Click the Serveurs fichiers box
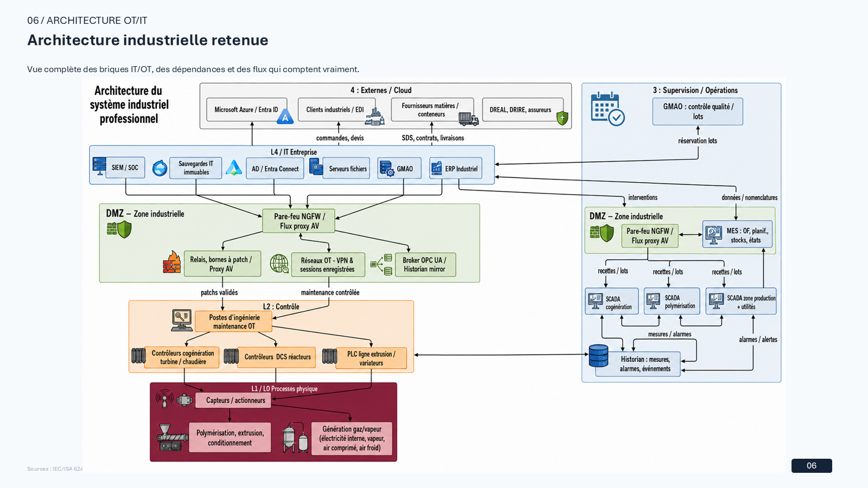The width and height of the screenshot is (868, 488). (346, 169)
